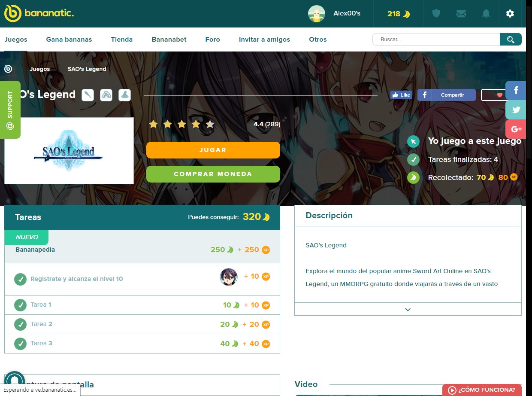Click the JUGAR button
Viewport: 532px width, 396px height.
213,150
